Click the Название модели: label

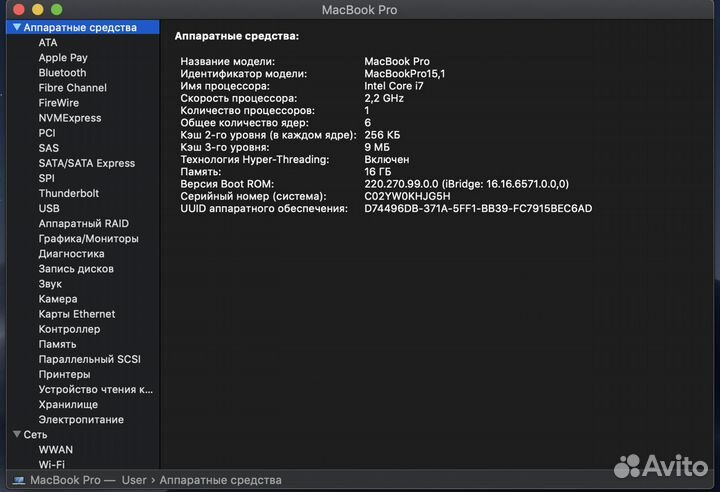(x=228, y=62)
